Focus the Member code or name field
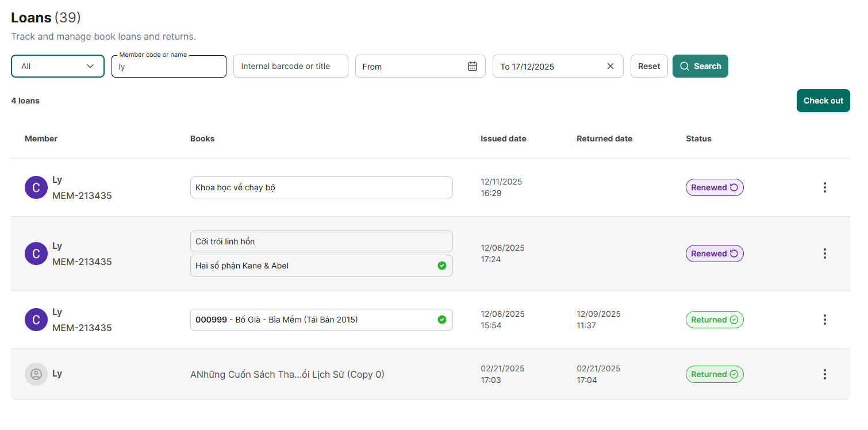This screenshot has width=868, height=430. pos(169,67)
